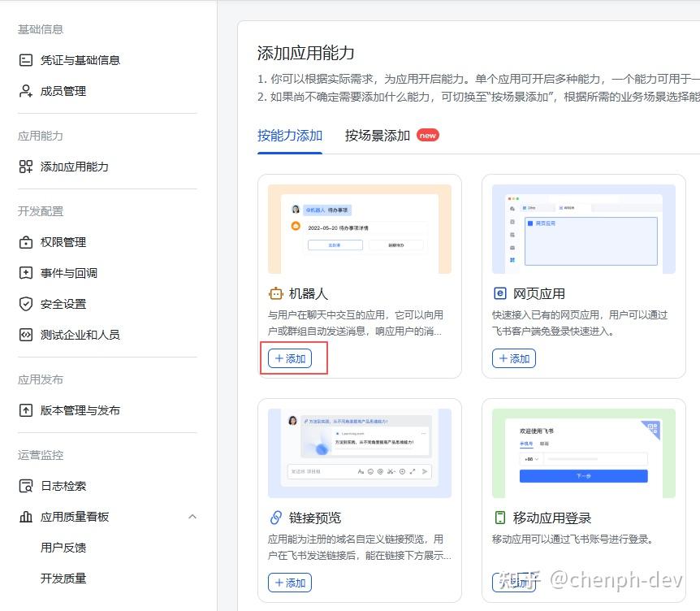Switch to the 按场景添加 tab
The image size is (700, 611).
378,136
